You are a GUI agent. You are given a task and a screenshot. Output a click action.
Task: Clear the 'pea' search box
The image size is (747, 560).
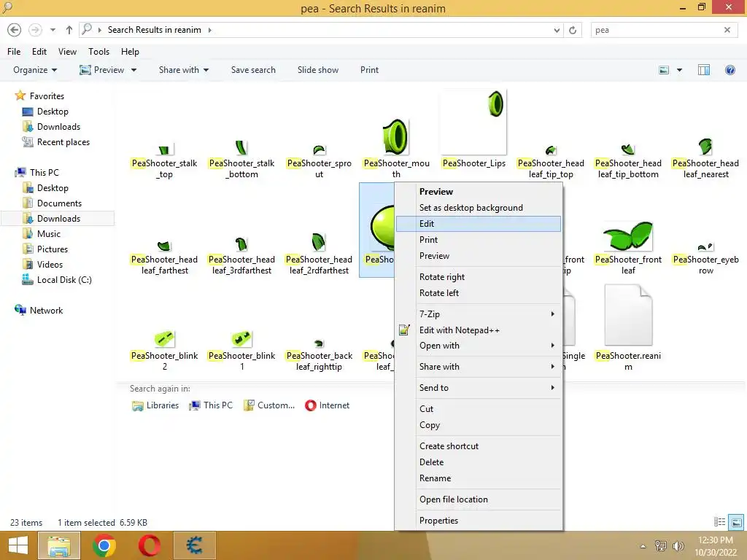click(x=727, y=30)
